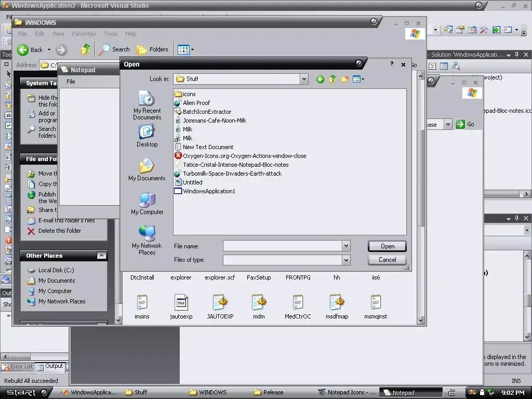Click the Start button on taskbar
The height and width of the screenshot is (399, 532).
coord(26,392)
